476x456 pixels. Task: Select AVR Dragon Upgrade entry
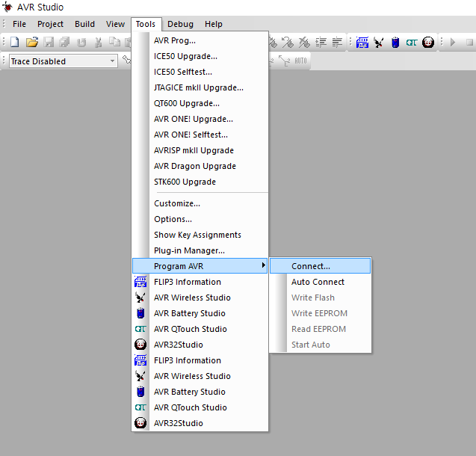200,166
